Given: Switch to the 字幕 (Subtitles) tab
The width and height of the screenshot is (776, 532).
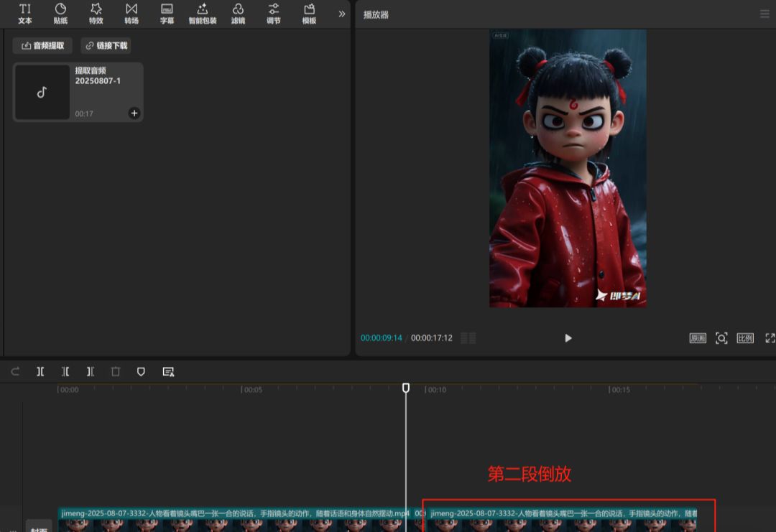Looking at the screenshot, I should (x=167, y=13).
